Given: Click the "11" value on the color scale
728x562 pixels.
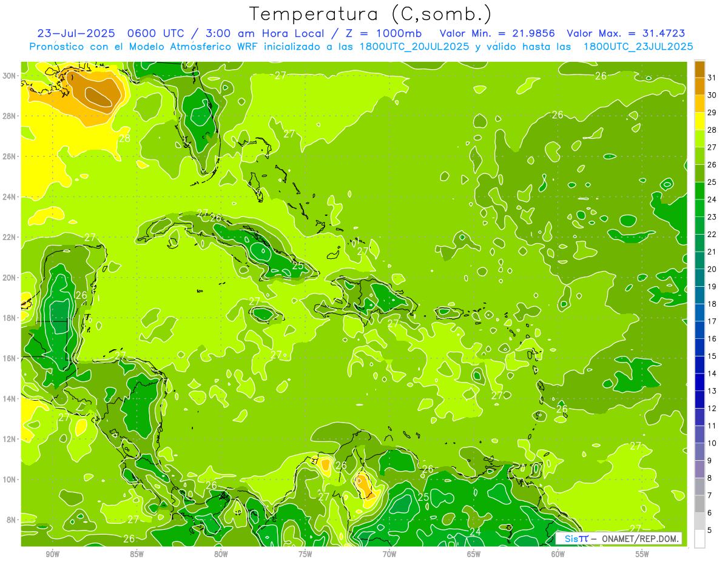Looking at the screenshot, I should [712, 426].
